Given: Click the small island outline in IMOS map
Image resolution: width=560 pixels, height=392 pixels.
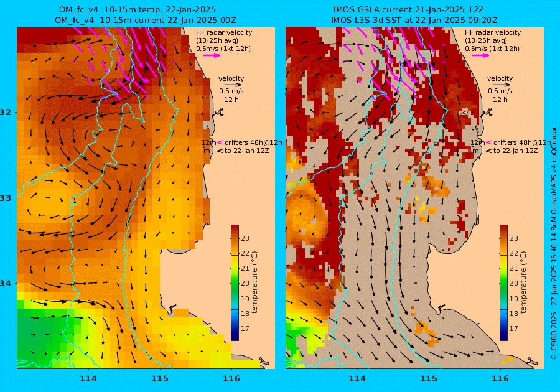Looking at the screenshot, I should pyautogui.click(x=464, y=113).
